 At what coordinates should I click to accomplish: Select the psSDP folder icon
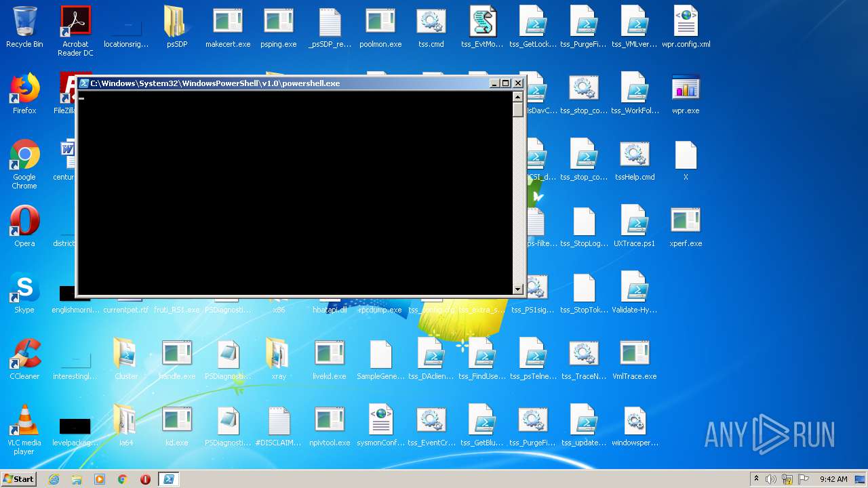[177, 28]
